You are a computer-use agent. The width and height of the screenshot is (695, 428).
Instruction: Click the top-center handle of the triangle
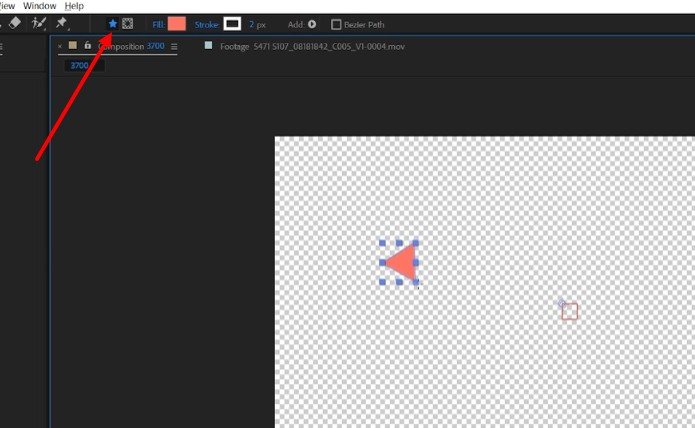(x=399, y=243)
